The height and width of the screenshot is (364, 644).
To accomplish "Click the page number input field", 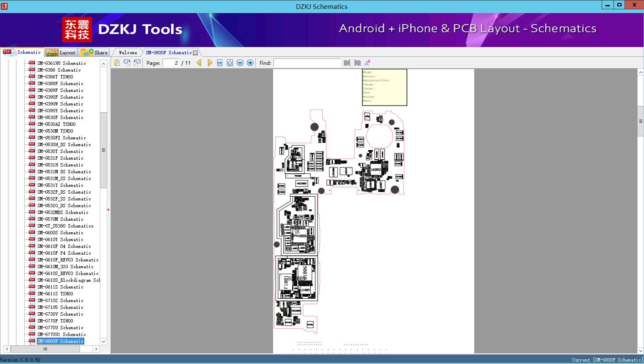I will point(171,63).
